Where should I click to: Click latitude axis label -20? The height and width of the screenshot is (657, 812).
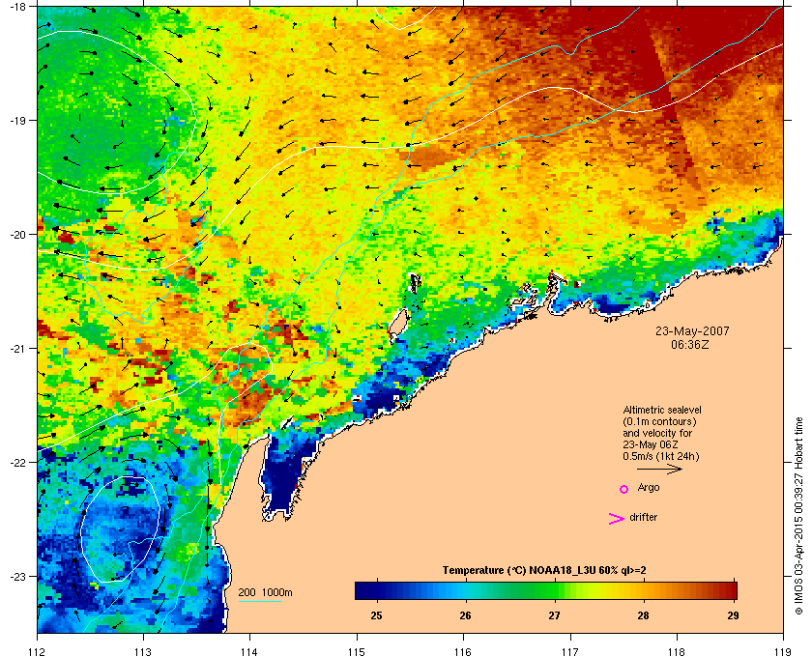[17, 235]
